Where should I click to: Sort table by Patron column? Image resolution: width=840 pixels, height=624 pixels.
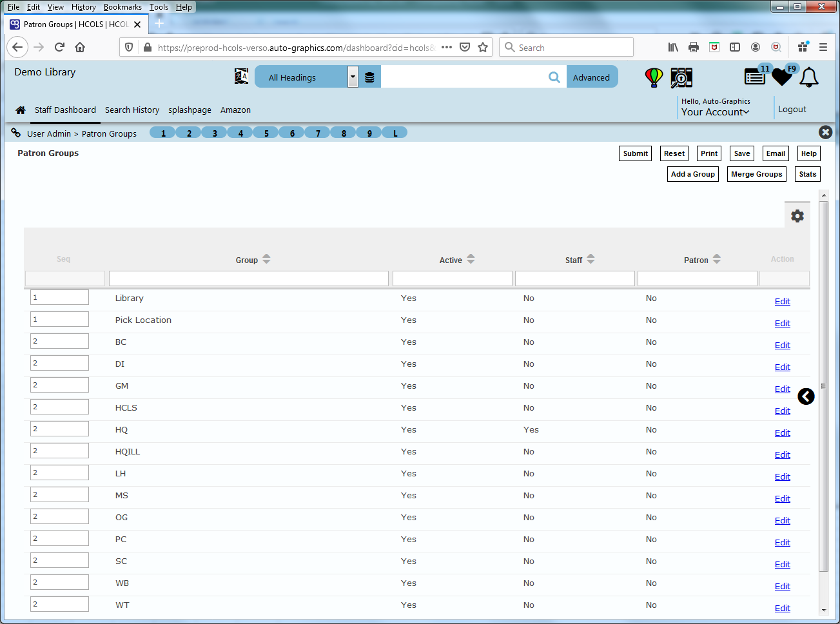[x=717, y=259]
